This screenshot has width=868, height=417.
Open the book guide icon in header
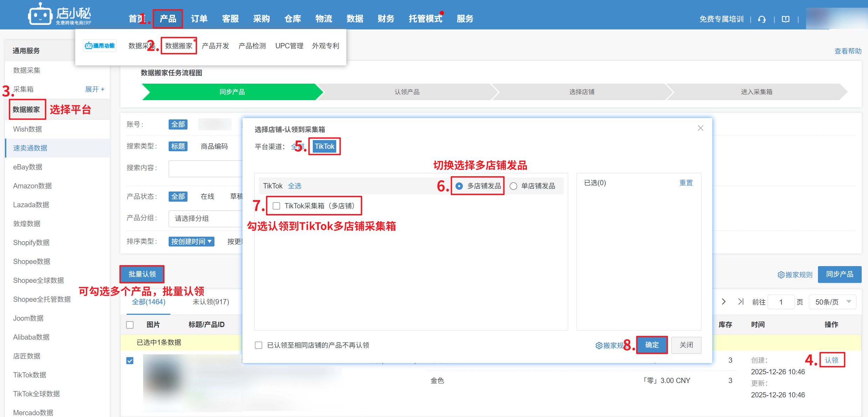[x=785, y=19]
